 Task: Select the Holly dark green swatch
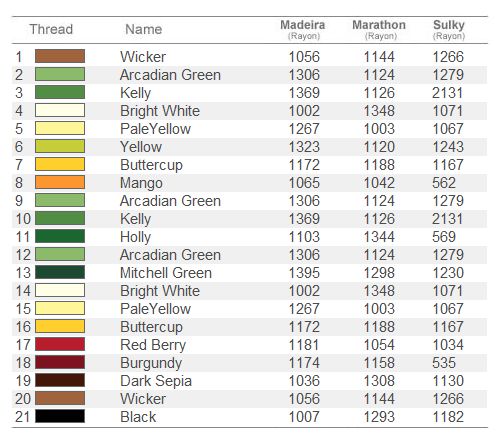(60, 236)
